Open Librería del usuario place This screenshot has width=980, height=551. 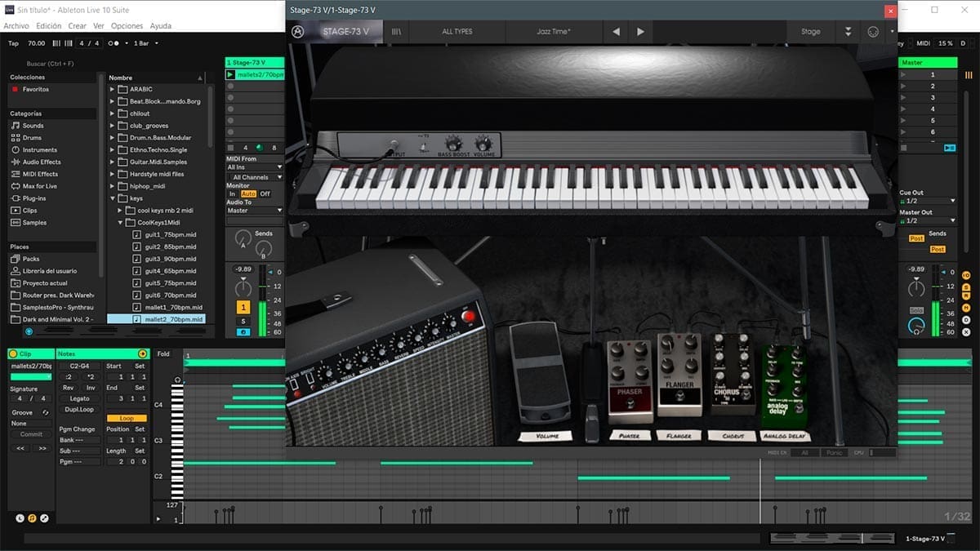pos(43,271)
